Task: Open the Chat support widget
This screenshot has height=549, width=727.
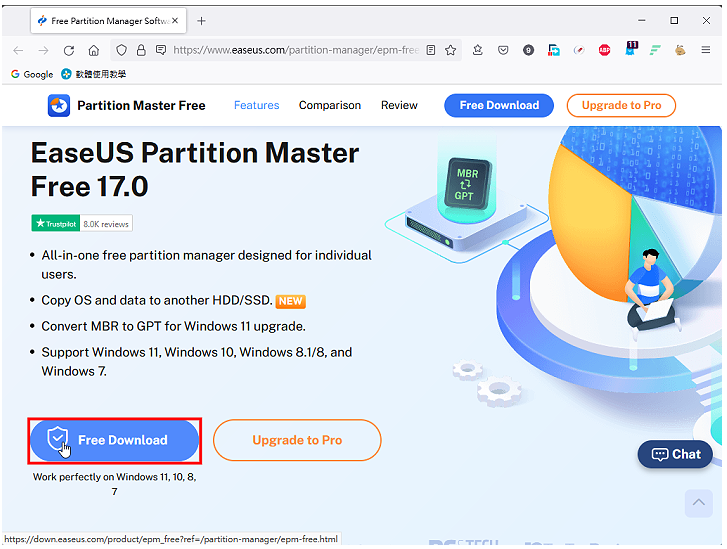Action: 675,454
